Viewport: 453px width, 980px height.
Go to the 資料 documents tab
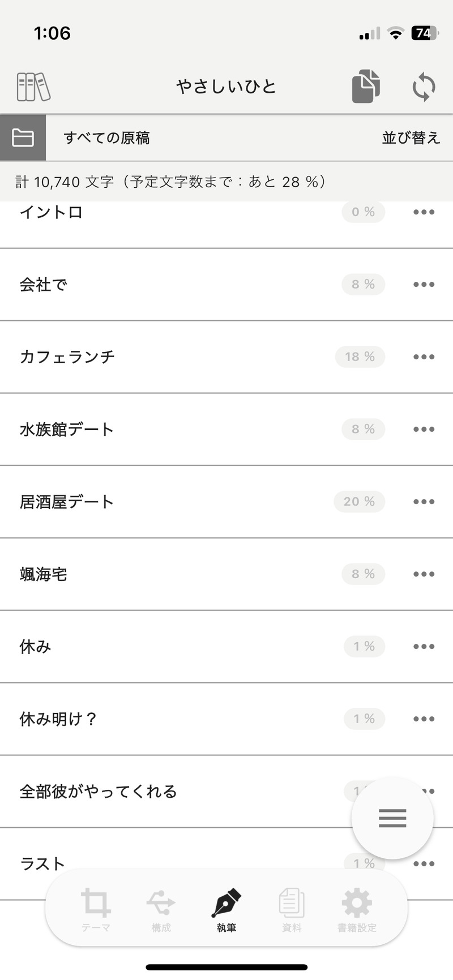[x=292, y=909]
